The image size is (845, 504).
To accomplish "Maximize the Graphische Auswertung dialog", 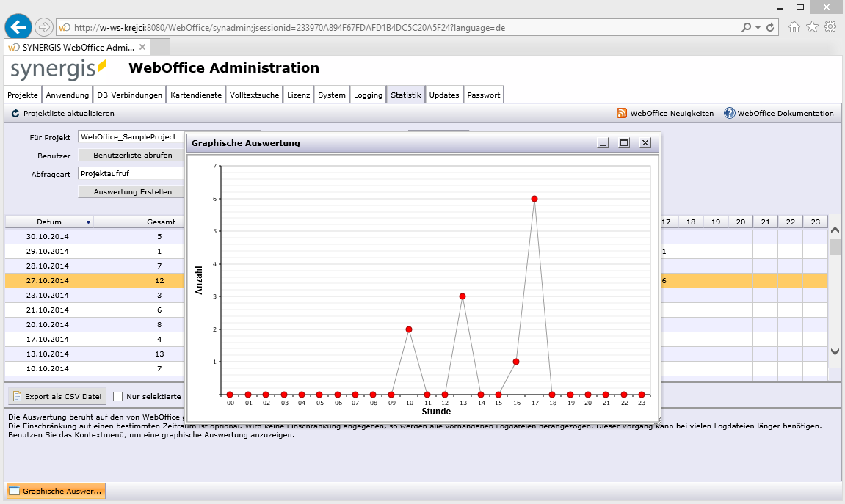I will click(624, 143).
